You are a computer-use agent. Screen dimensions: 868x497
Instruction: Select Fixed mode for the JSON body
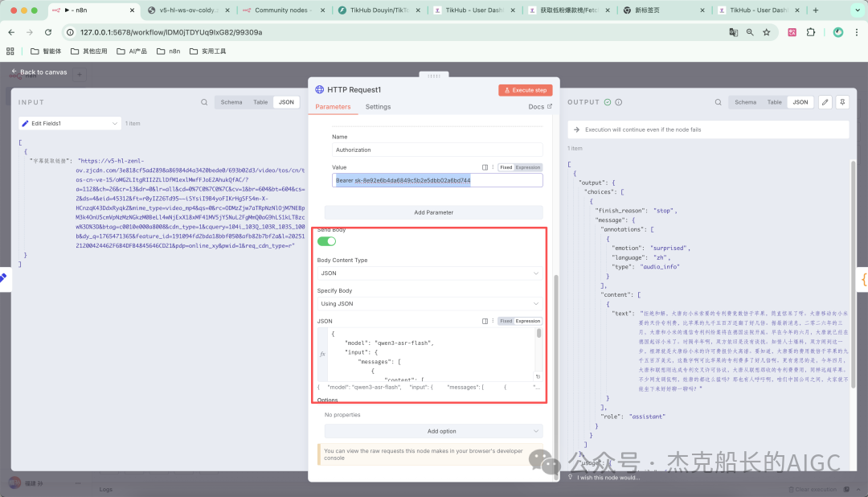pyautogui.click(x=506, y=321)
